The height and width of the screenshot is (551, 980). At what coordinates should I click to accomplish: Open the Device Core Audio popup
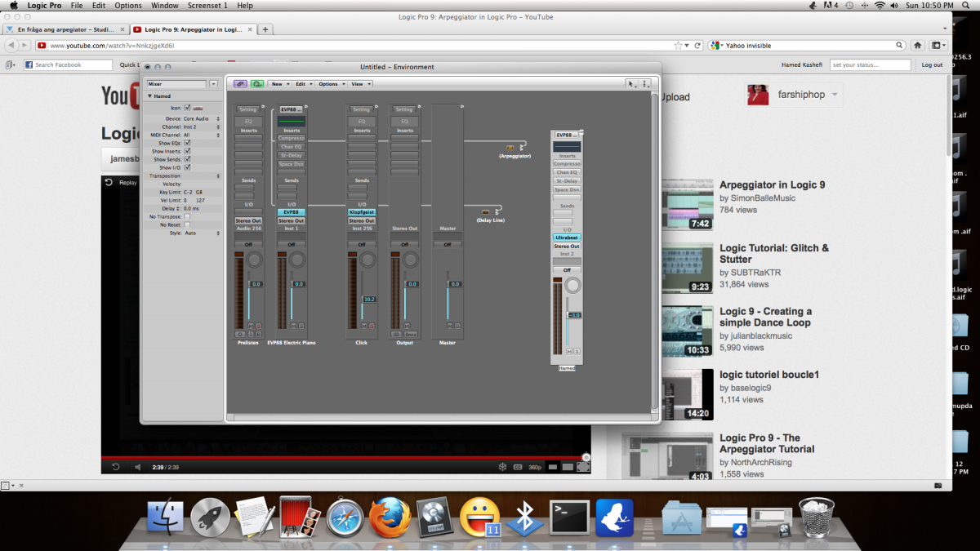point(202,118)
